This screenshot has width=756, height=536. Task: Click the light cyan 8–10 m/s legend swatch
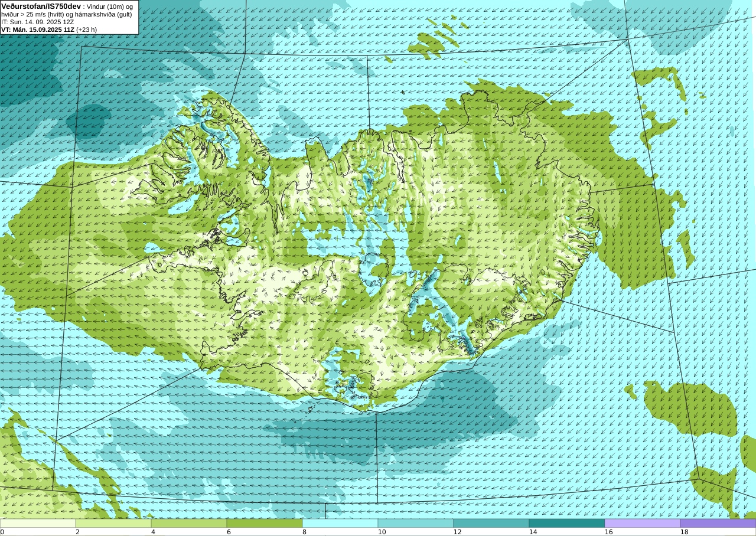(x=340, y=523)
